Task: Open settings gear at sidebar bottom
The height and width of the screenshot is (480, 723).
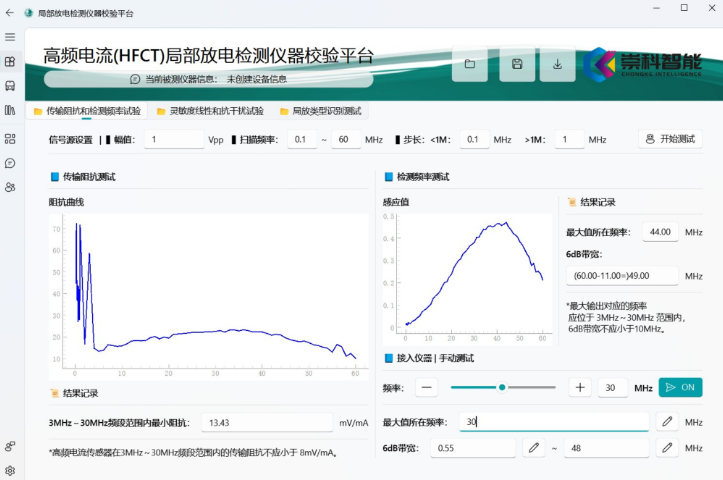Action: [10, 470]
